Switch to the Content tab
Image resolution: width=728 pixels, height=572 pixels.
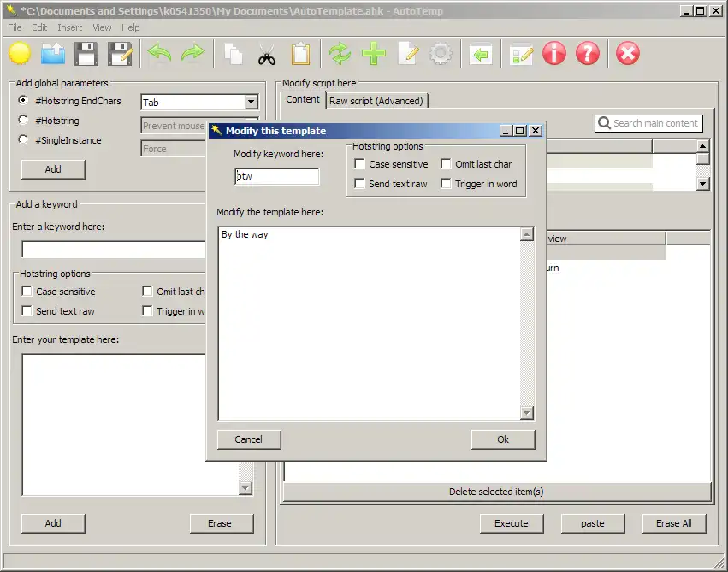[303, 99]
